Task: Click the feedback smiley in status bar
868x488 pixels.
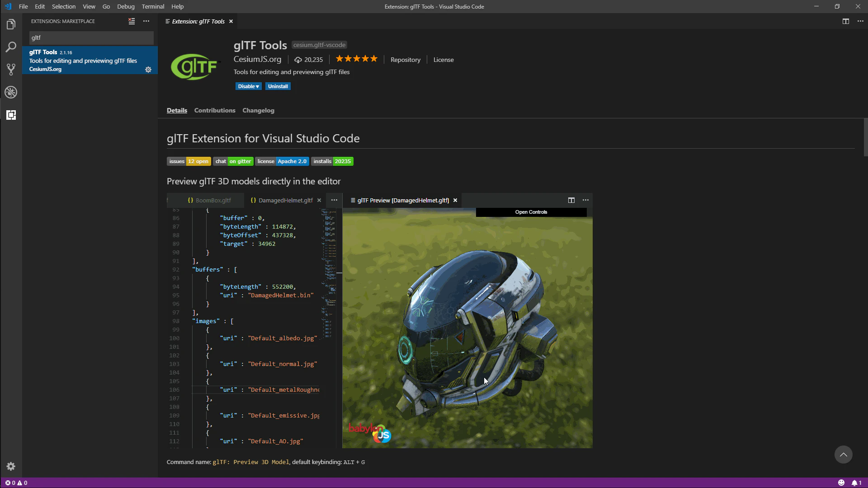Action: [x=841, y=483]
